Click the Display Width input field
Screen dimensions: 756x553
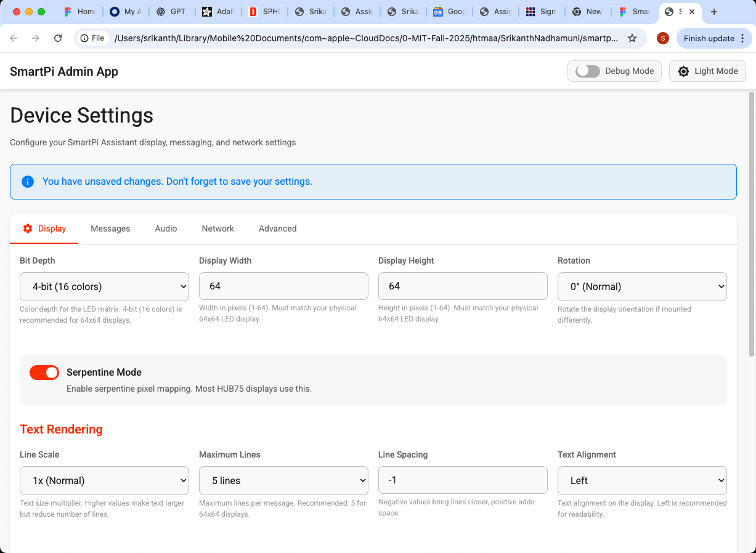point(283,286)
